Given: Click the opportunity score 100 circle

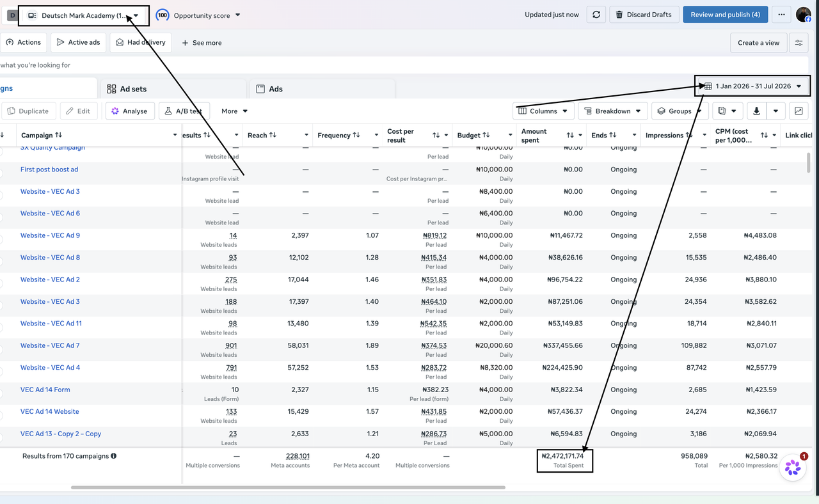Looking at the screenshot, I should [163, 15].
